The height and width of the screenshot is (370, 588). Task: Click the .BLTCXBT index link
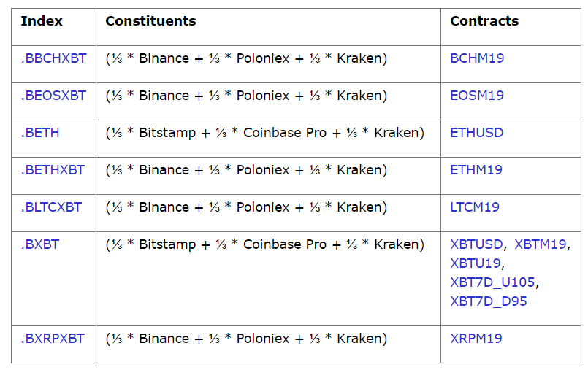(51, 207)
